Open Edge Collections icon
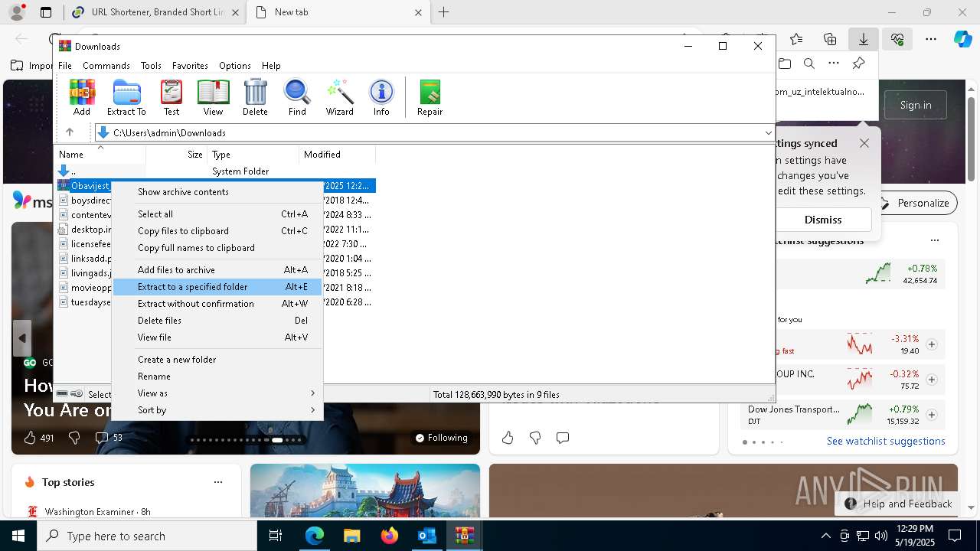 tap(830, 39)
